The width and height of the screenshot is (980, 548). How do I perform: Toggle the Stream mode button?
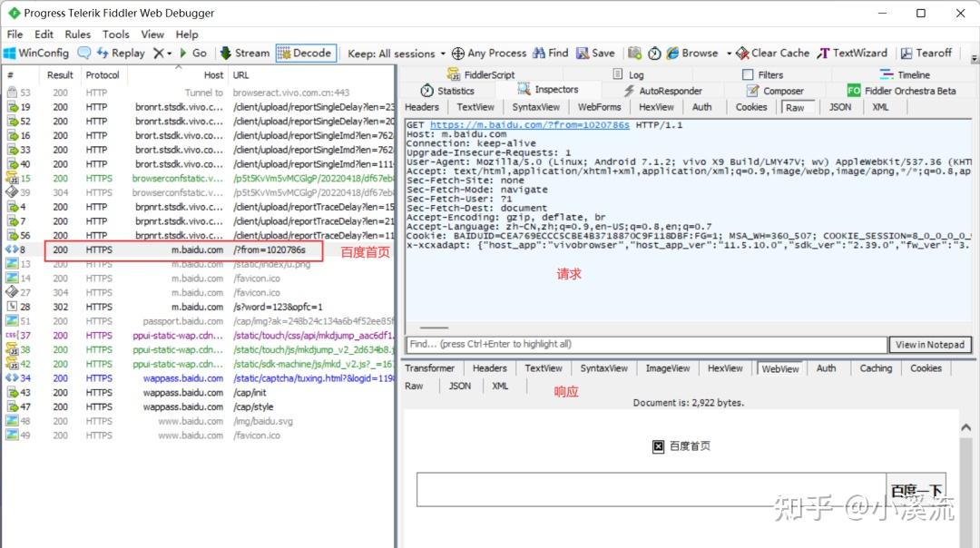coord(245,54)
